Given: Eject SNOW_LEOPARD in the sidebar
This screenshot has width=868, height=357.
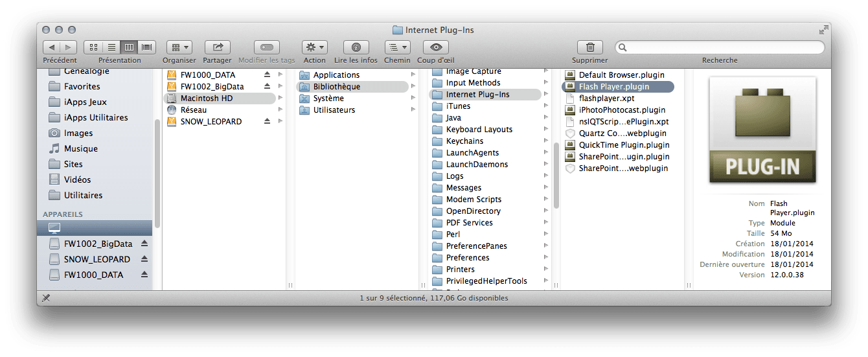Looking at the screenshot, I should (x=144, y=259).
